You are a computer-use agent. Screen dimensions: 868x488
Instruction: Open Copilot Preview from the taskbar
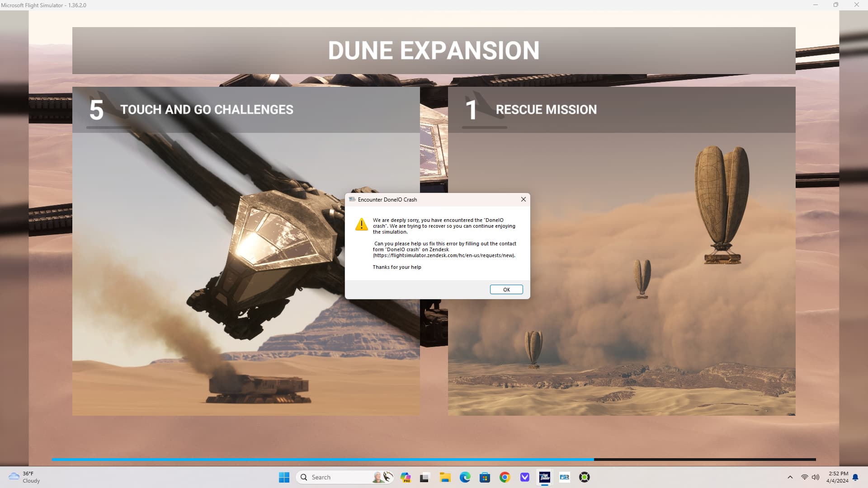[x=406, y=477]
